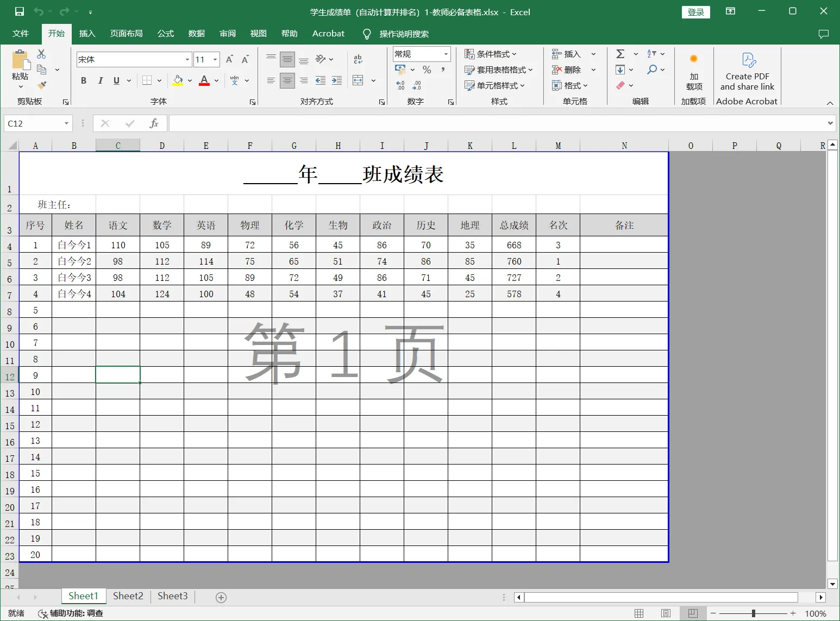Toggle align text right
Image resolution: width=840 pixels, height=621 pixels.
304,80
